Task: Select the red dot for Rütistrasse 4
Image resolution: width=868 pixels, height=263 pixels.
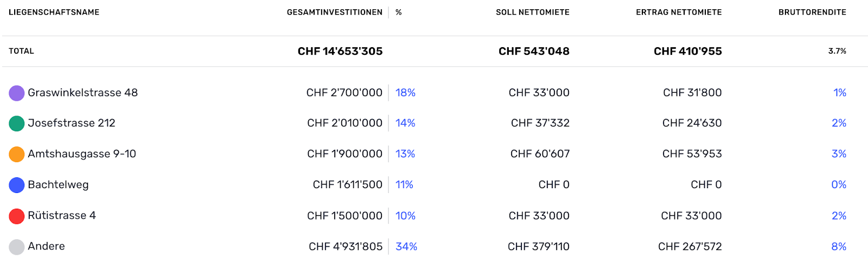Action: 17,216
